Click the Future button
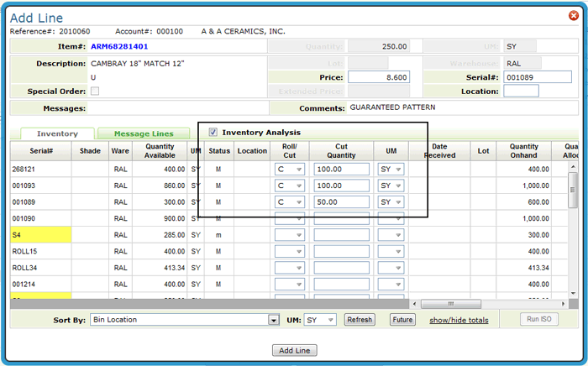Image resolution: width=588 pixels, height=366 pixels. (x=402, y=320)
